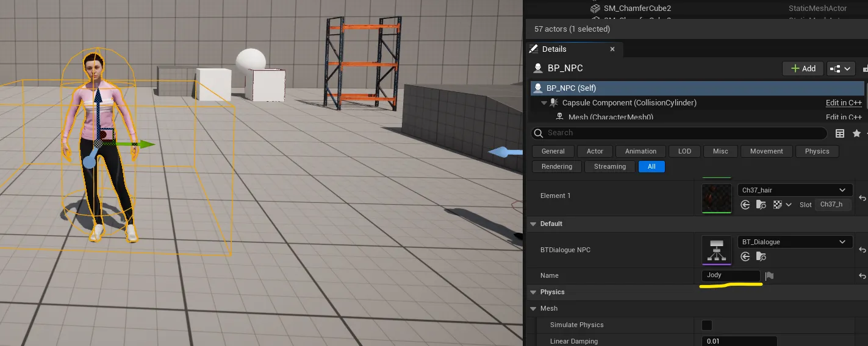Screen dimensions: 868x346
Task: Click the NPC character in viewport
Action: tap(99, 146)
